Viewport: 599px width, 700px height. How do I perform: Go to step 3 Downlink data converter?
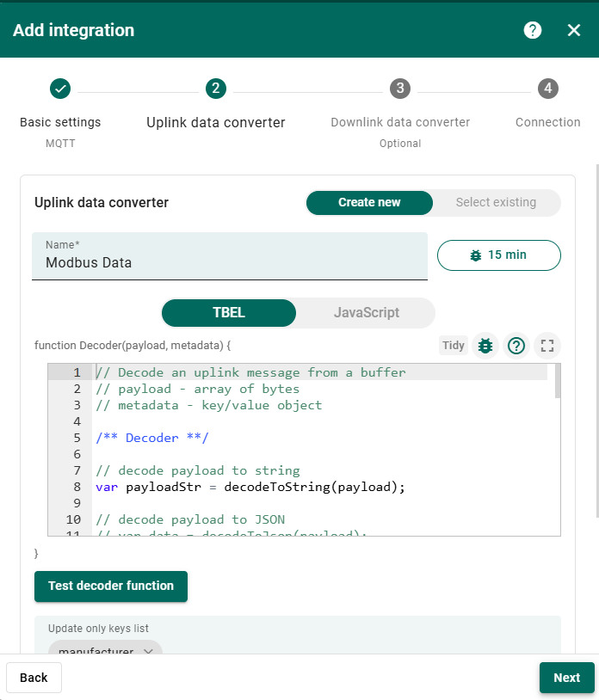coord(399,89)
